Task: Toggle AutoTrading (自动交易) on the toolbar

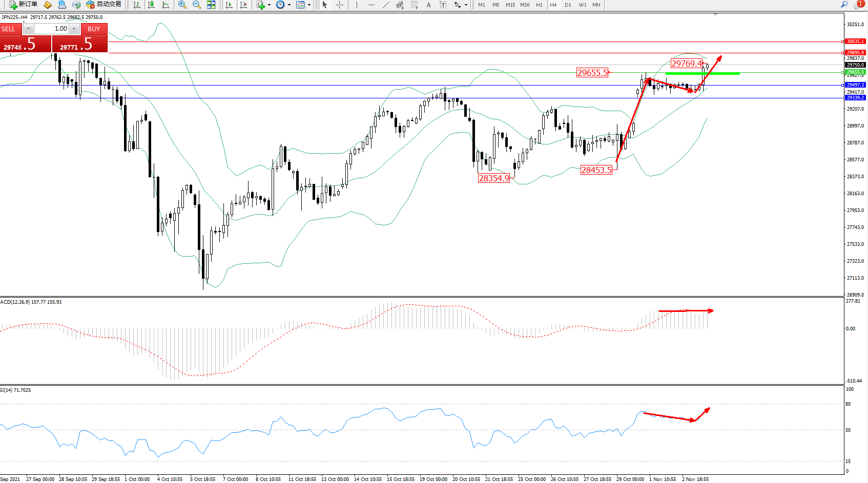Action: 104,5
